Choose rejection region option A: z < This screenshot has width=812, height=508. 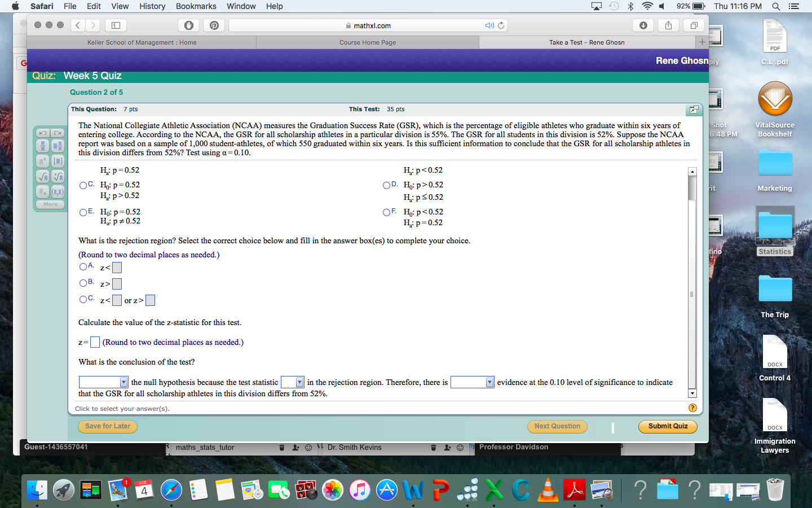(83, 266)
